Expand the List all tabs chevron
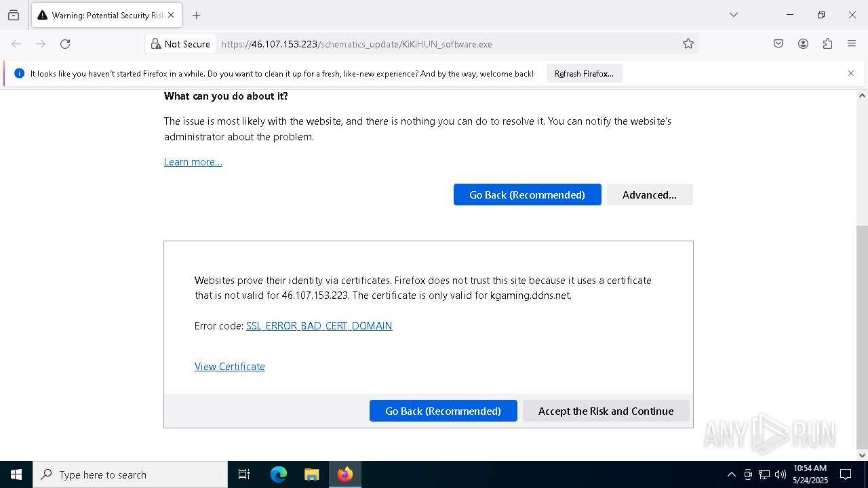 [x=733, y=15]
